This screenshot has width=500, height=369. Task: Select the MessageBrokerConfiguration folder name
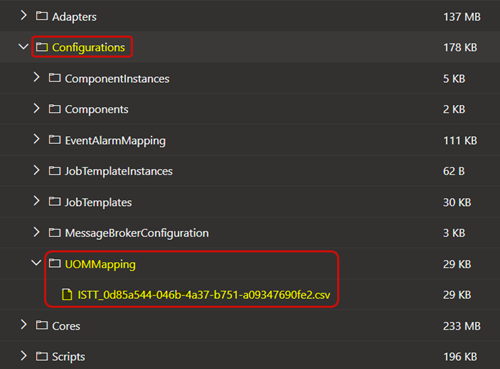(x=137, y=233)
